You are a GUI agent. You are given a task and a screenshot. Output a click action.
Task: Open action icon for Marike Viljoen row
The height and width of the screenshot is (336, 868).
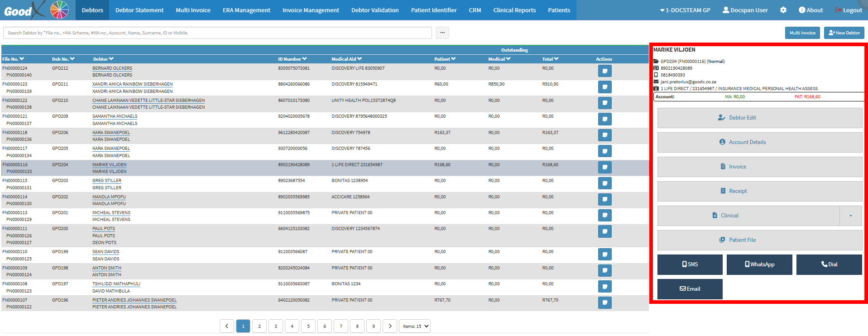[x=604, y=168]
